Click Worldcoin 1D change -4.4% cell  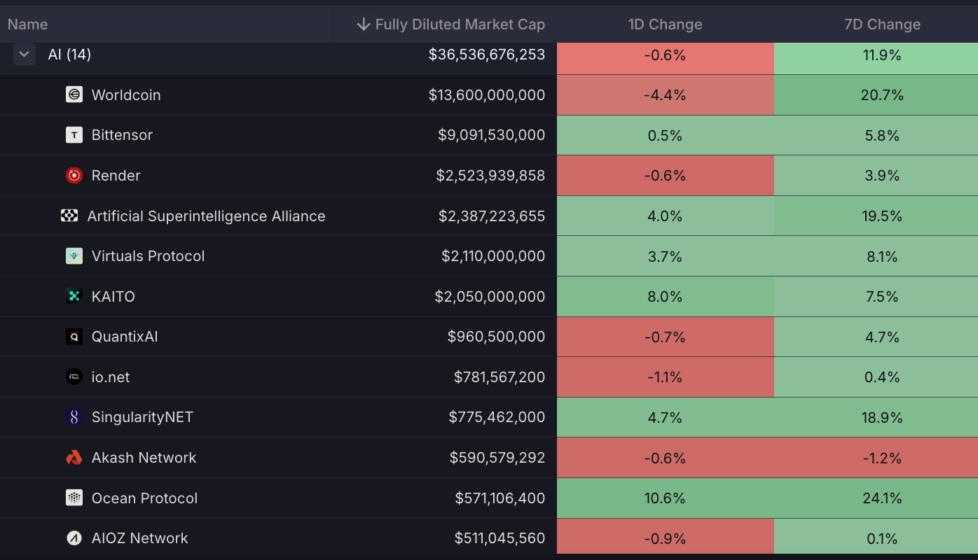666,94
